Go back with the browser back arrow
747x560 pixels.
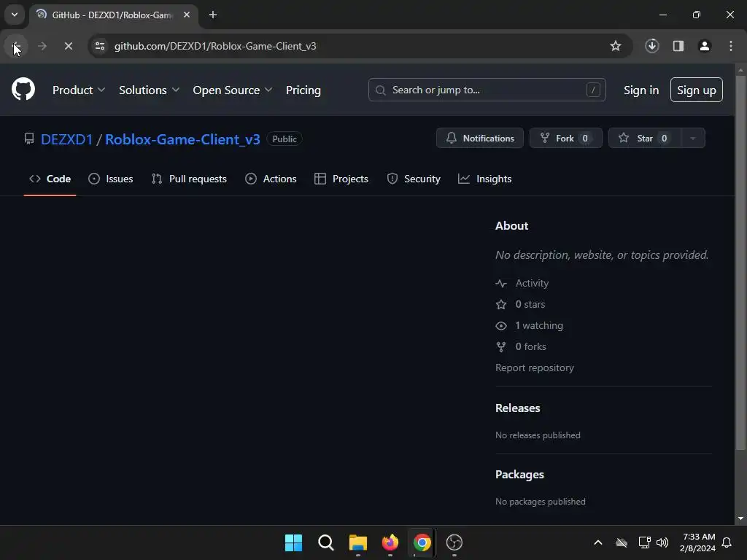[x=16, y=46]
